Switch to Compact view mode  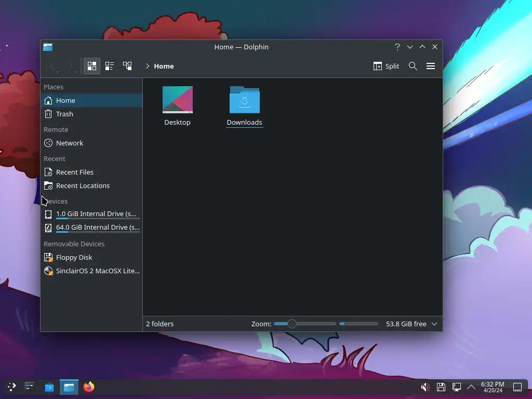[x=109, y=66]
